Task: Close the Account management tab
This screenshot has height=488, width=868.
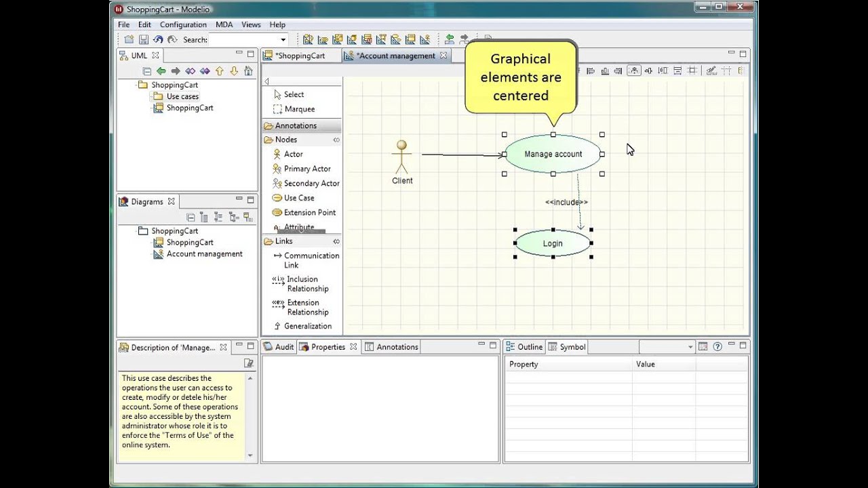Action: (x=443, y=56)
